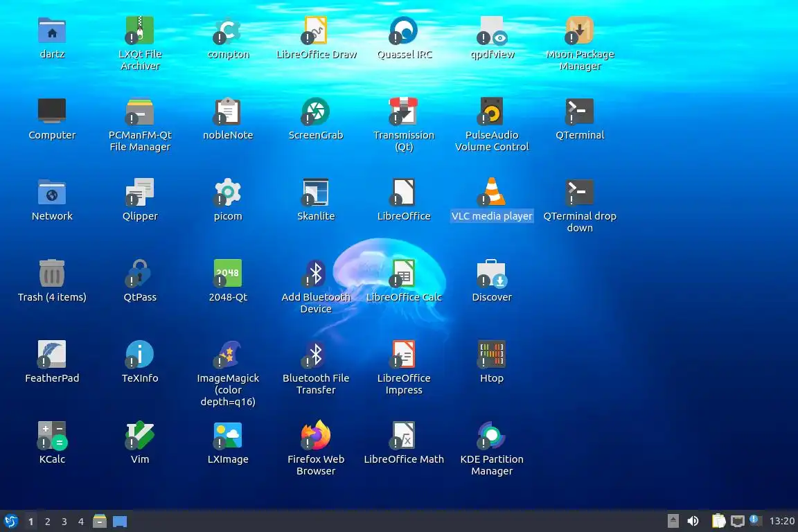Click the 13:20 clock in taskbar
Image resolution: width=798 pixels, height=532 pixels.
781,521
